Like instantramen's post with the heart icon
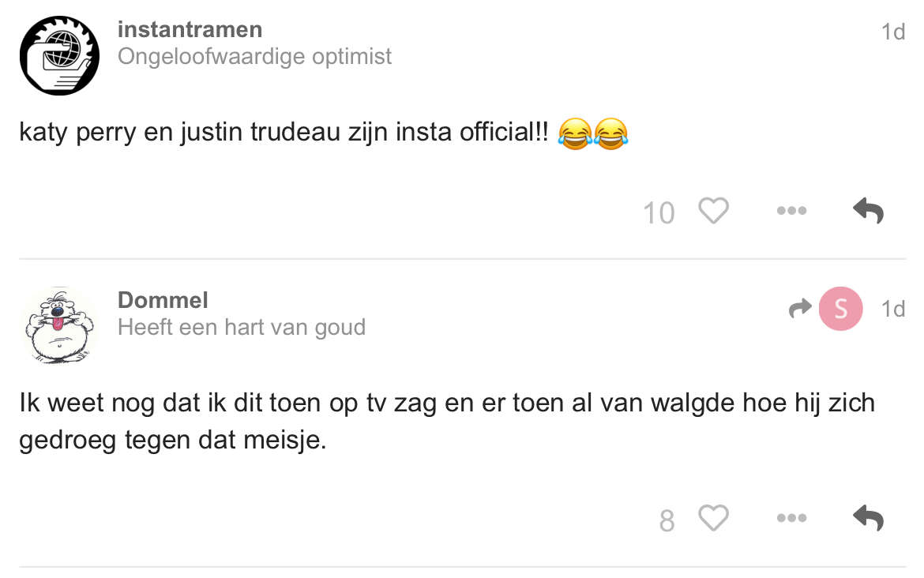This screenshot has width=924, height=578. (x=714, y=212)
